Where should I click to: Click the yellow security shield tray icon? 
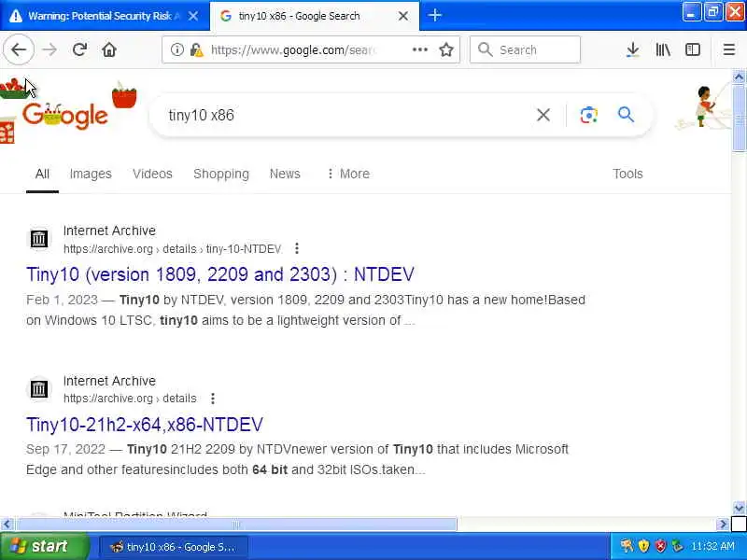[643, 546]
